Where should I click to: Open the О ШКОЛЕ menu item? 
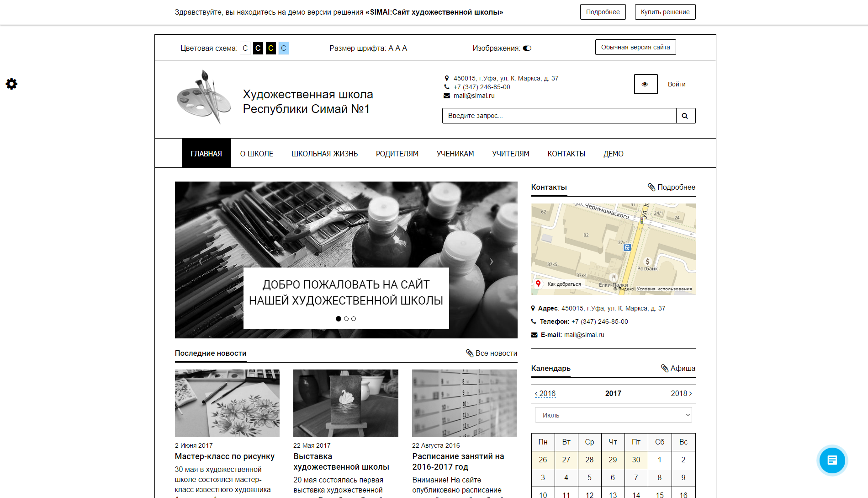click(x=256, y=154)
